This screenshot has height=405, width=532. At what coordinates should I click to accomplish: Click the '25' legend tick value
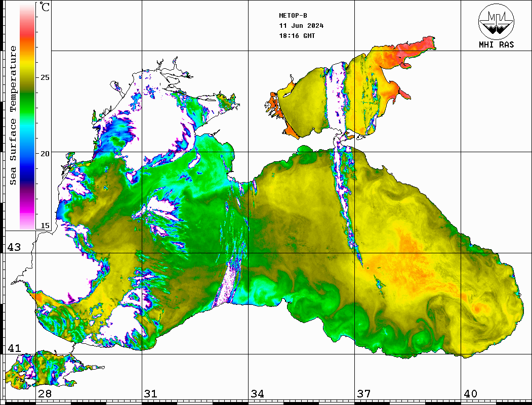45,77
